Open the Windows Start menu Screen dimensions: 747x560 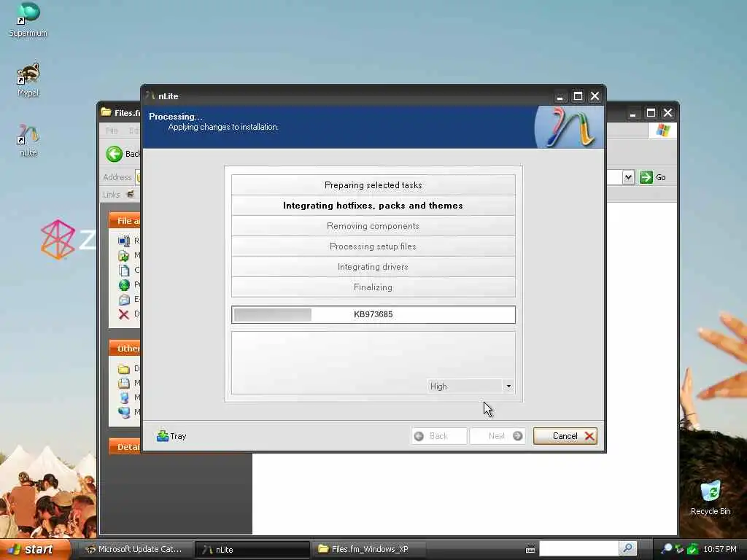(34, 549)
